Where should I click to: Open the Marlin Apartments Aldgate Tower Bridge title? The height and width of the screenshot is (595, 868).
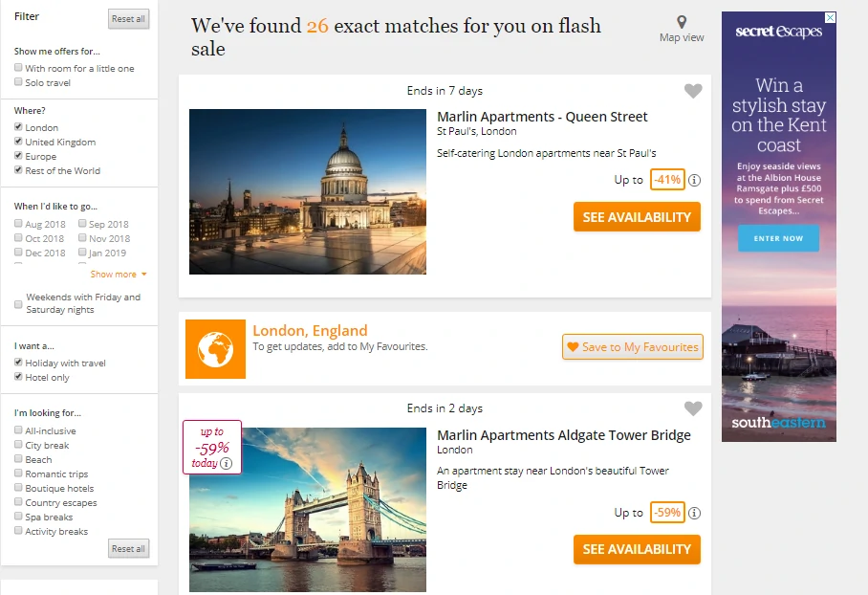click(x=563, y=435)
